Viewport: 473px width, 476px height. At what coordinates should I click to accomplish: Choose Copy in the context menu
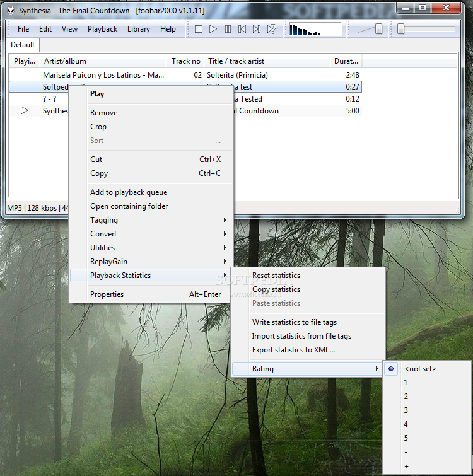(x=151, y=173)
